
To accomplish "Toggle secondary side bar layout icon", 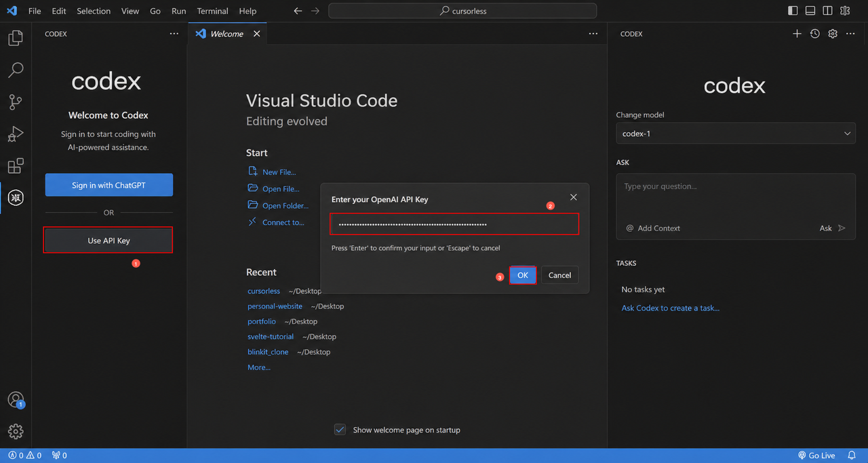I will [x=827, y=11].
